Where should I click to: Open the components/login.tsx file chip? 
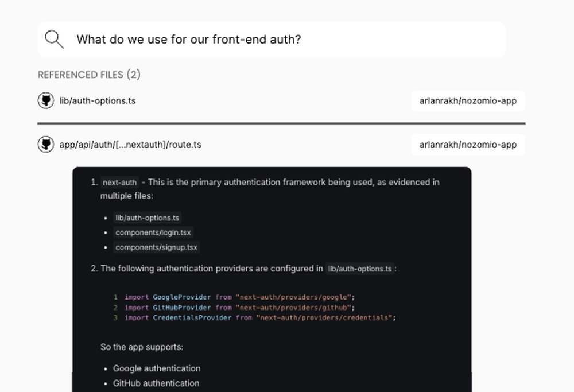153,232
